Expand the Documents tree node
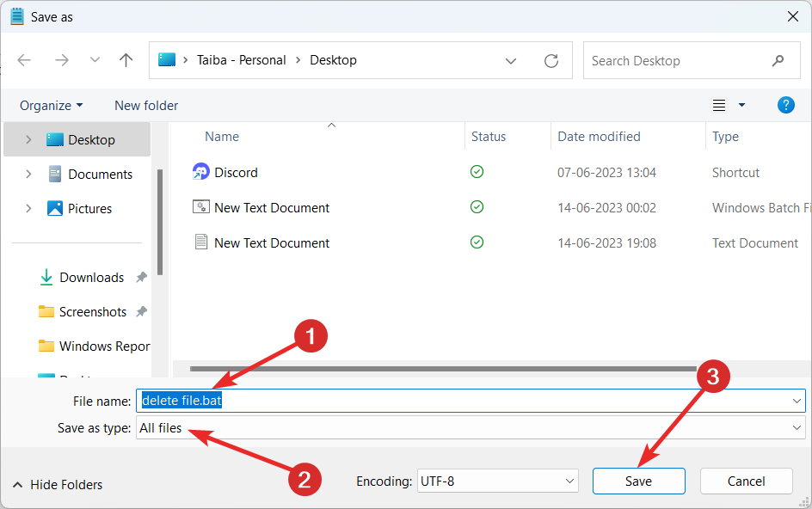 28,175
